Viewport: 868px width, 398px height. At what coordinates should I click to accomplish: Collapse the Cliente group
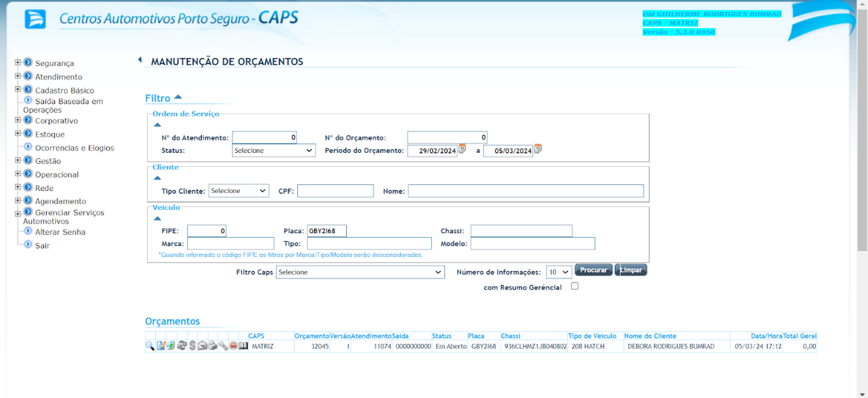(x=157, y=178)
